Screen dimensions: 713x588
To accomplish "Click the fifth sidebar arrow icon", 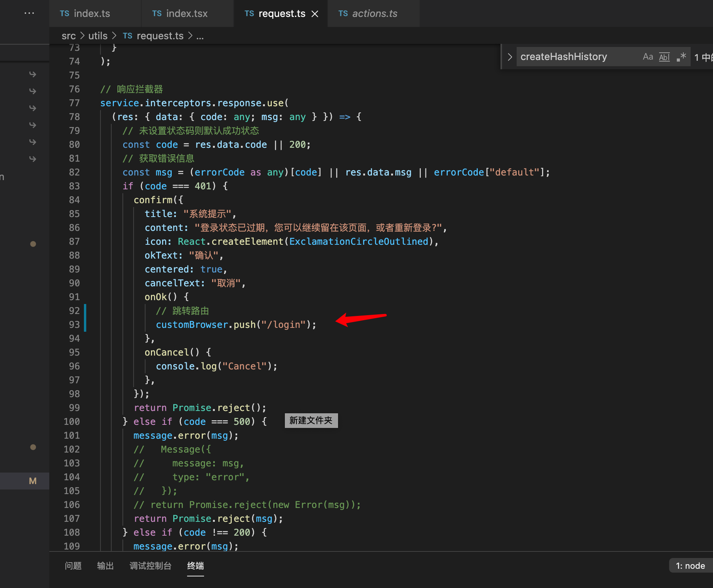I will (33, 142).
